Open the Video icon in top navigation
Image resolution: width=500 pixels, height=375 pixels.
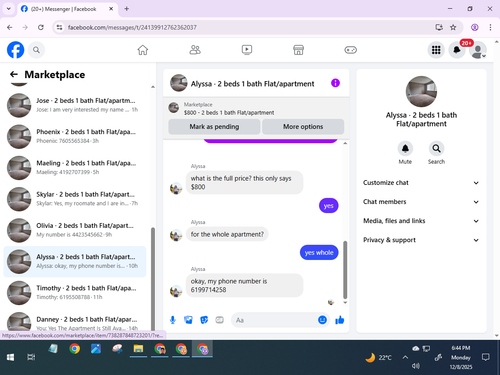[247, 50]
